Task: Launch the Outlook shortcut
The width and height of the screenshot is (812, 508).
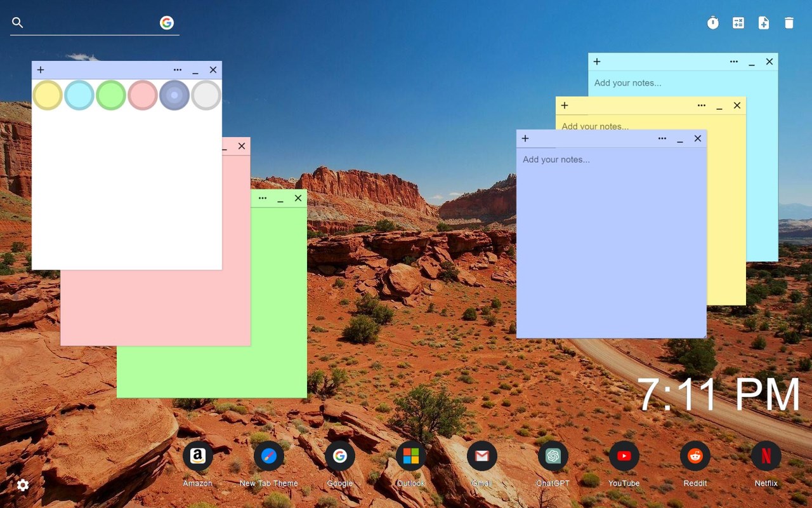Action: pyautogui.click(x=411, y=456)
